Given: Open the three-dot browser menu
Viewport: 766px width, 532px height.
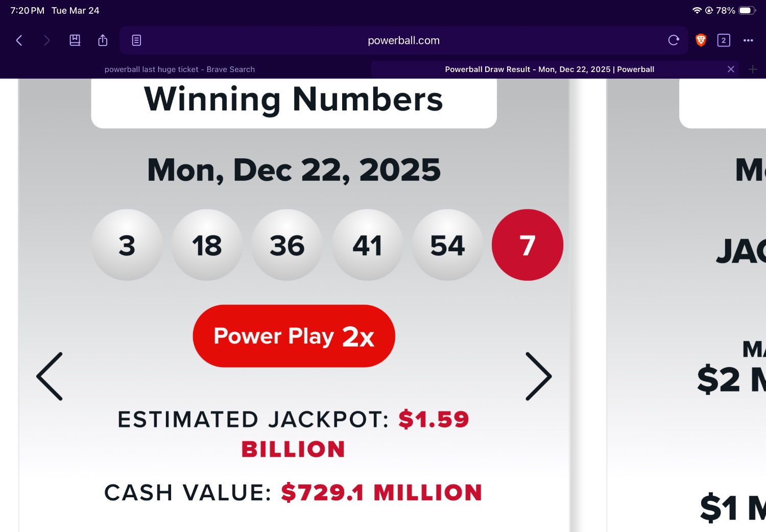Looking at the screenshot, I should pyautogui.click(x=748, y=40).
